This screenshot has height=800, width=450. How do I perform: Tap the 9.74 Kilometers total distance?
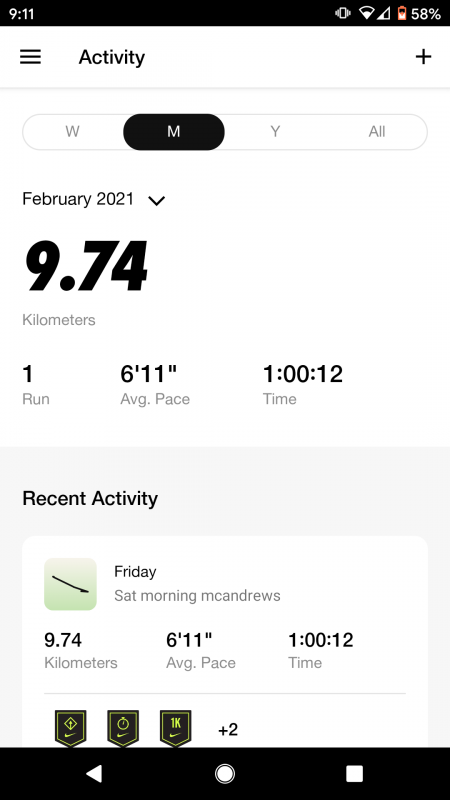coord(85,280)
